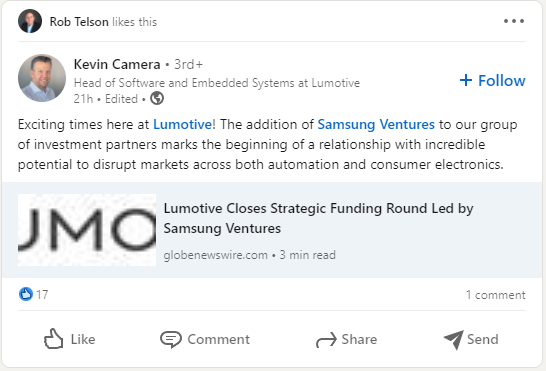
Task: Click Rob Telson's small profile photo
Action: tap(30, 21)
